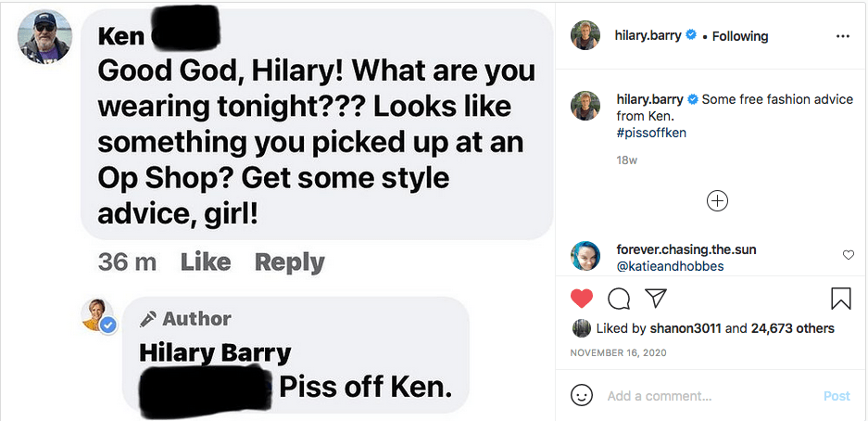The image size is (868, 421).
Task: Toggle the Following button in header
Action: [x=740, y=36]
